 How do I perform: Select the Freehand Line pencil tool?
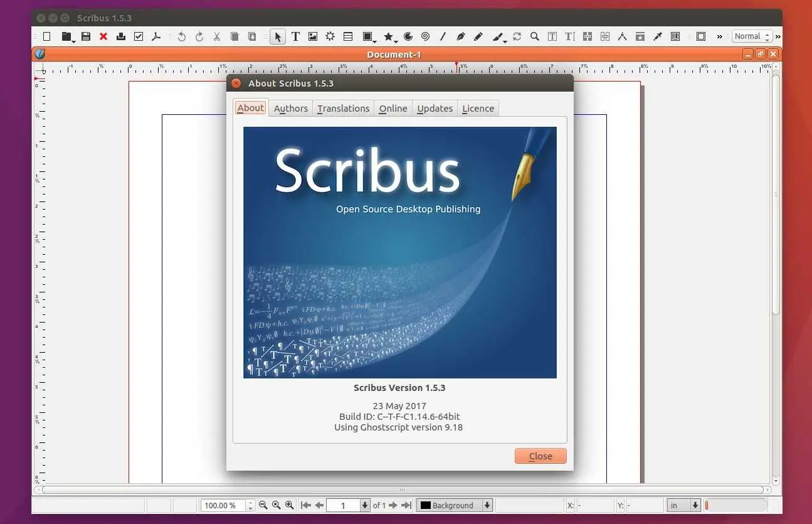pos(478,37)
